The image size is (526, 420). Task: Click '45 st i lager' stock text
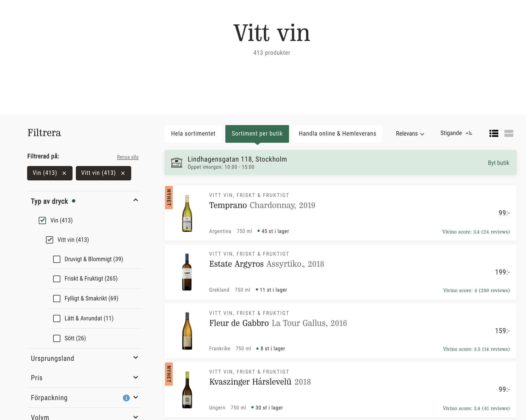pos(275,231)
